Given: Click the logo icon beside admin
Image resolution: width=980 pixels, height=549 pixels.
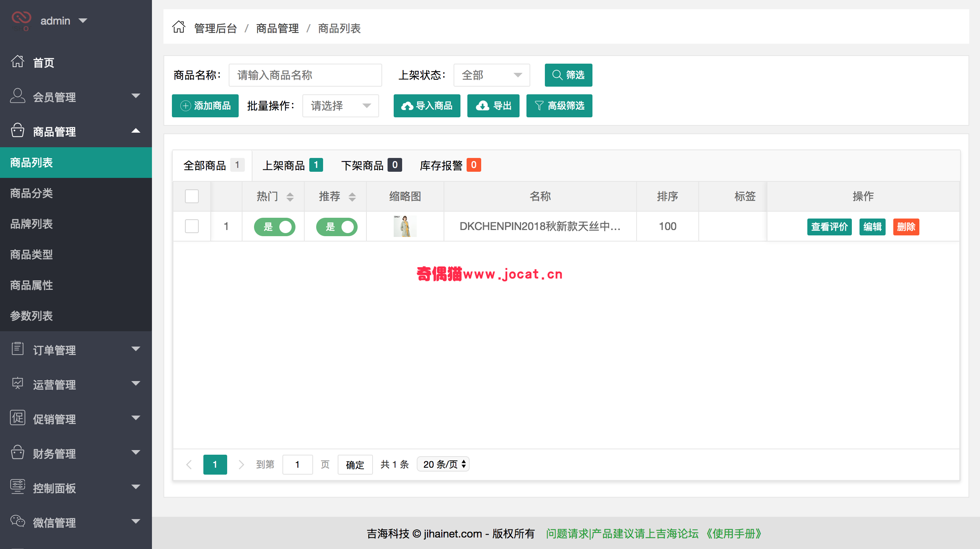Looking at the screenshot, I should pyautogui.click(x=21, y=21).
